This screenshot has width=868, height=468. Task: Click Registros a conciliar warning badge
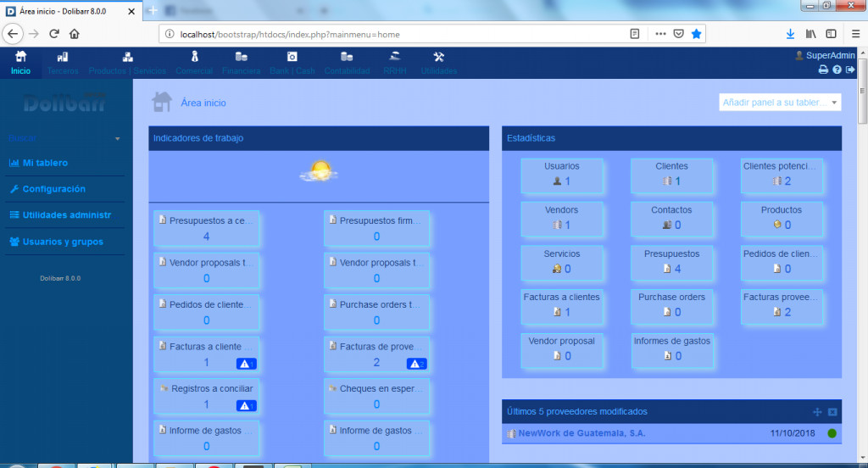coord(246,406)
